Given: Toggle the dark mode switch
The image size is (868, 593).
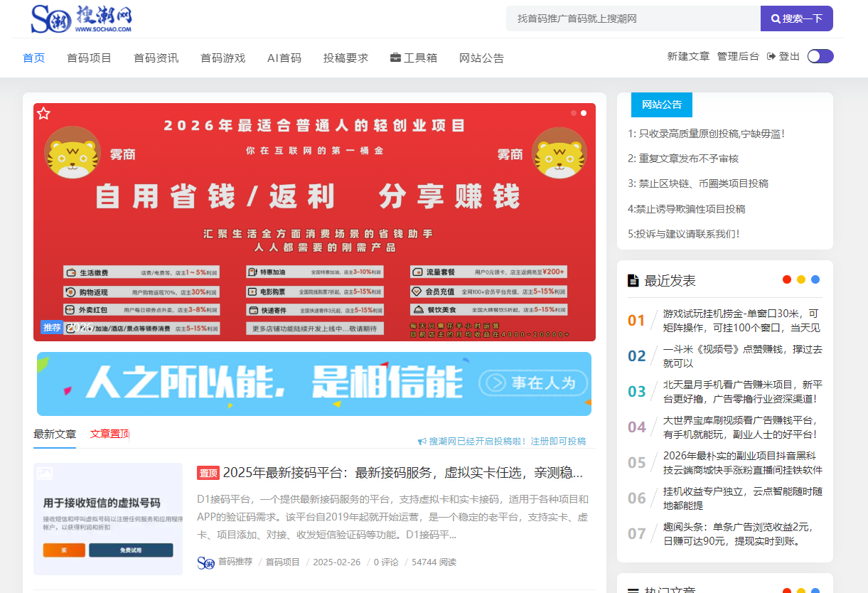Looking at the screenshot, I should click(x=820, y=56).
